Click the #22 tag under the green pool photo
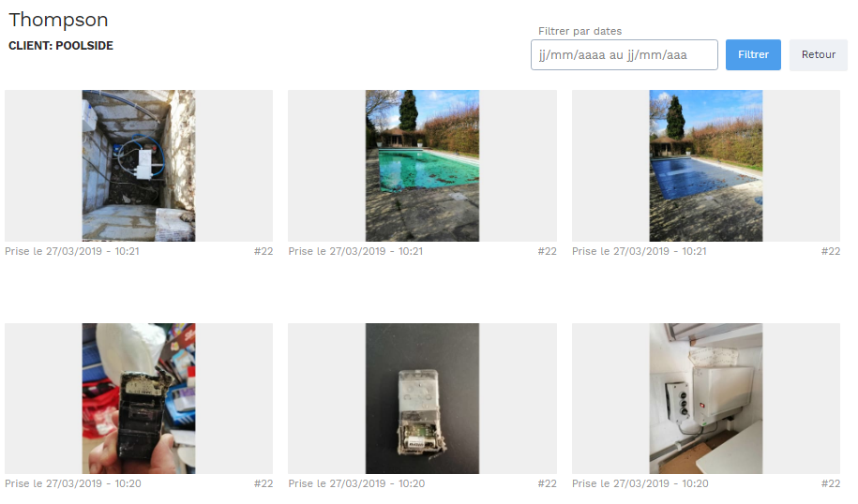 tap(548, 251)
